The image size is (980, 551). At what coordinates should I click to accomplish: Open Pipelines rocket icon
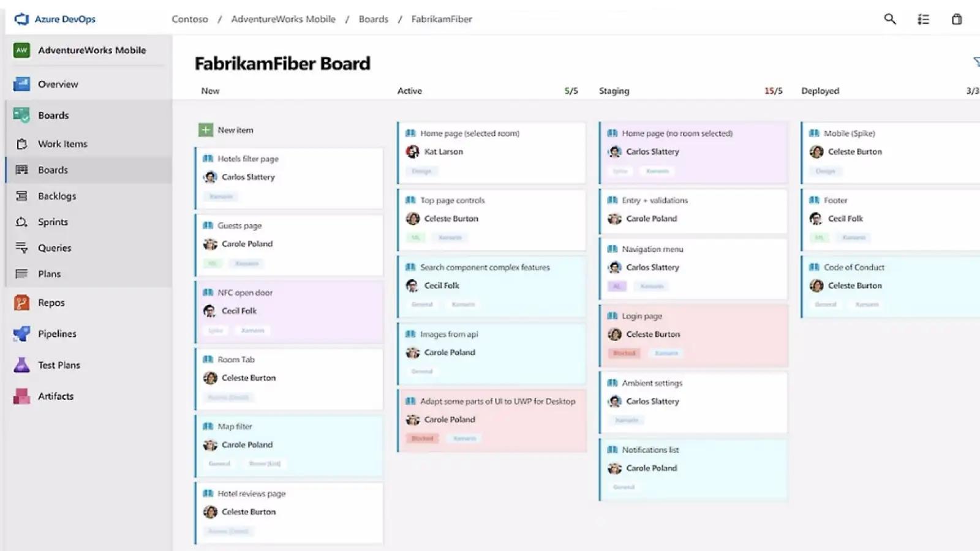coord(21,334)
